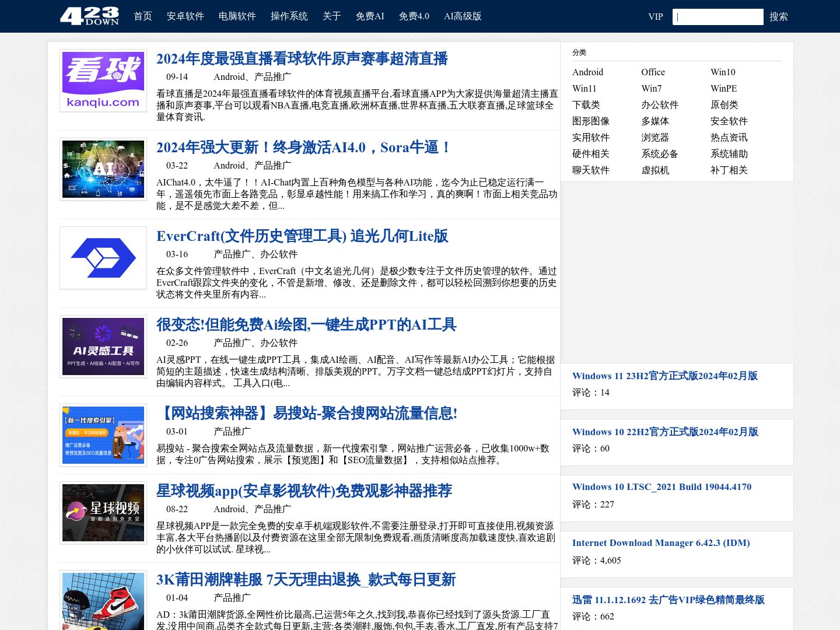
Task: Select the Win7 category
Action: pyautogui.click(x=651, y=89)
